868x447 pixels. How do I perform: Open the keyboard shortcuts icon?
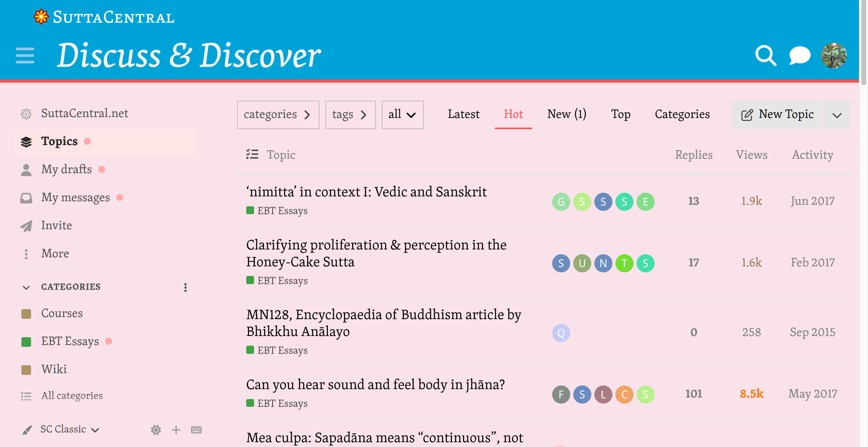coord(196,430)
